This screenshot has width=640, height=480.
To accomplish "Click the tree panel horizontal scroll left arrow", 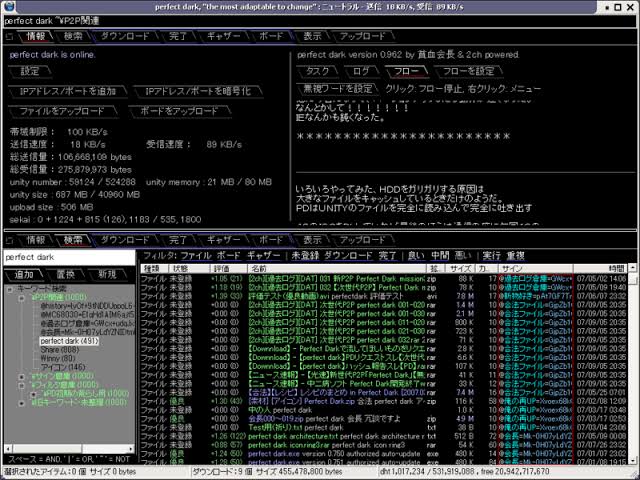I will (x=8, y=449).
